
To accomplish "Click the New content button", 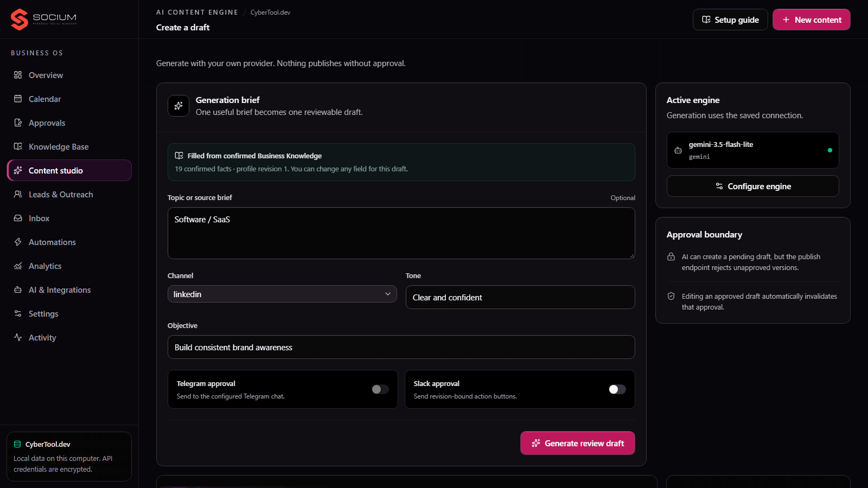I will (x=812, y=20).
